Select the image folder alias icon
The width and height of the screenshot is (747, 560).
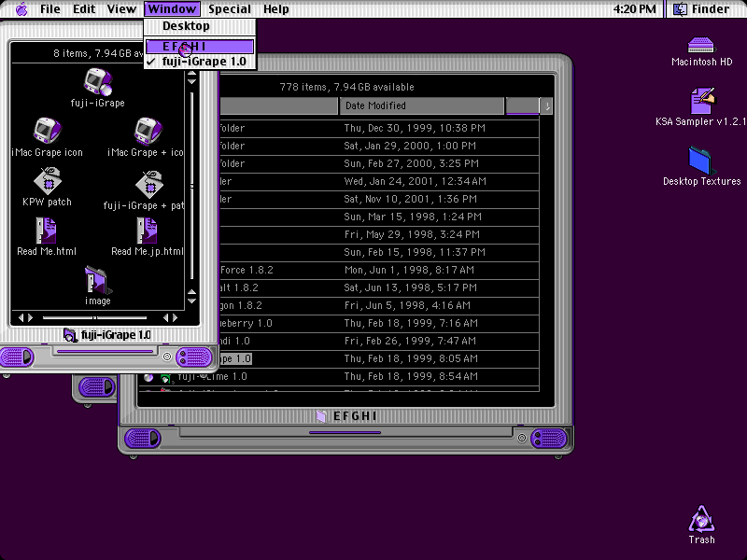98,281
